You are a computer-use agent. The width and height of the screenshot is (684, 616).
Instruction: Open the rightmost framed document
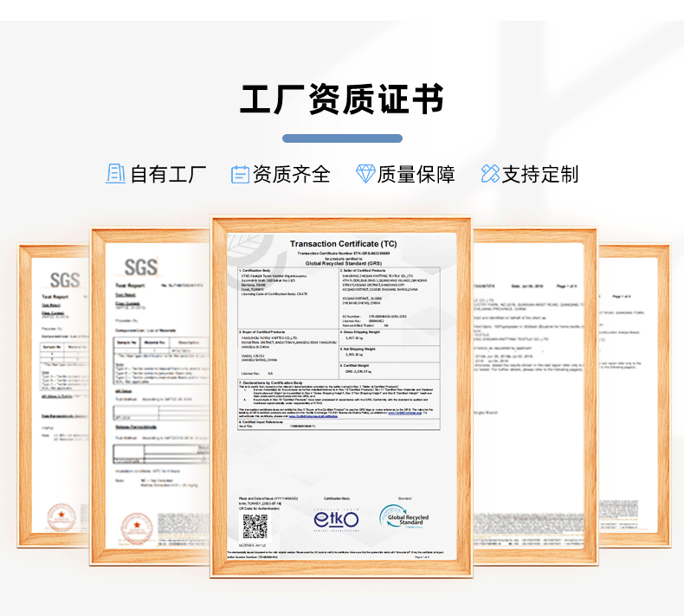coord(634,395)
